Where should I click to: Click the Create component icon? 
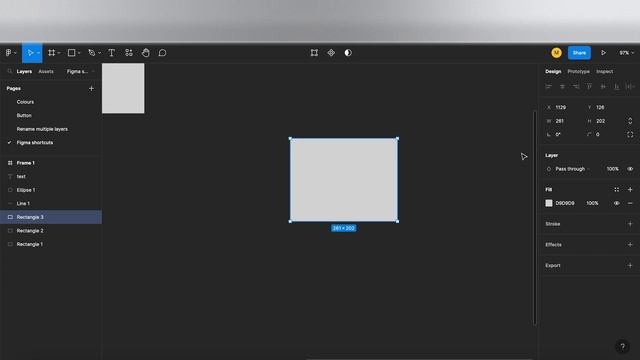coord(331,53)
